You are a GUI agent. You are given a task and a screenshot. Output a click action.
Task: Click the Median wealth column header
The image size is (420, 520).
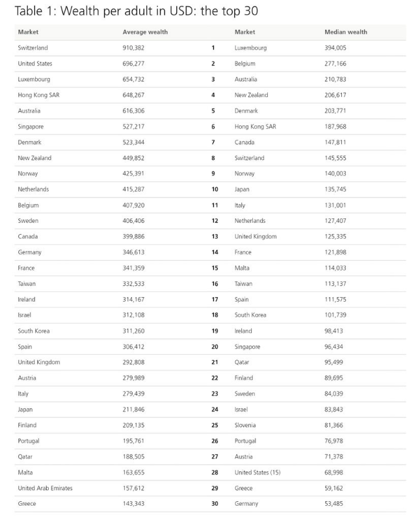coord(346,32)
